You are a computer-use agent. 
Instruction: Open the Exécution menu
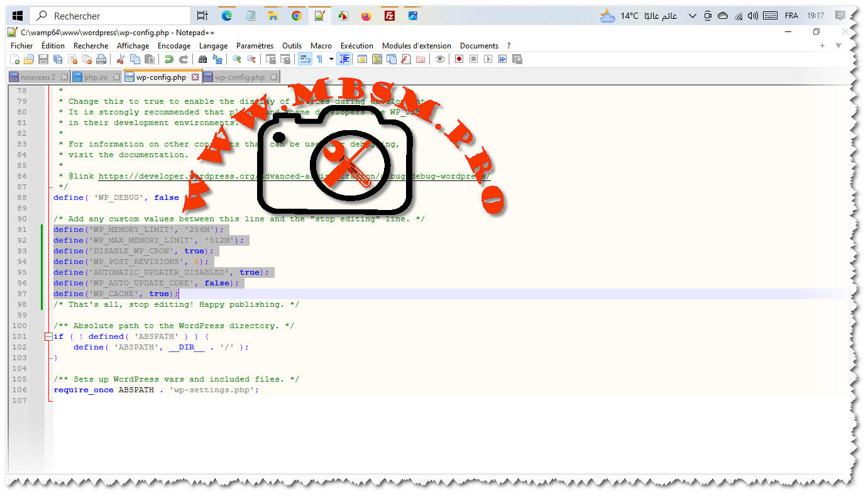(357, 46)
